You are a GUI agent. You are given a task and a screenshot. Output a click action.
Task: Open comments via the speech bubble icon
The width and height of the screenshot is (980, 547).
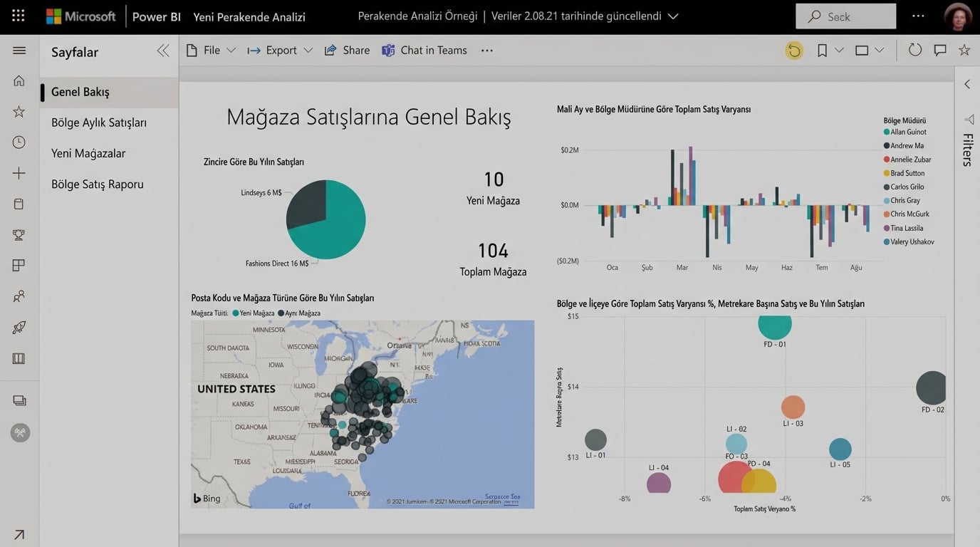(940, 50)
